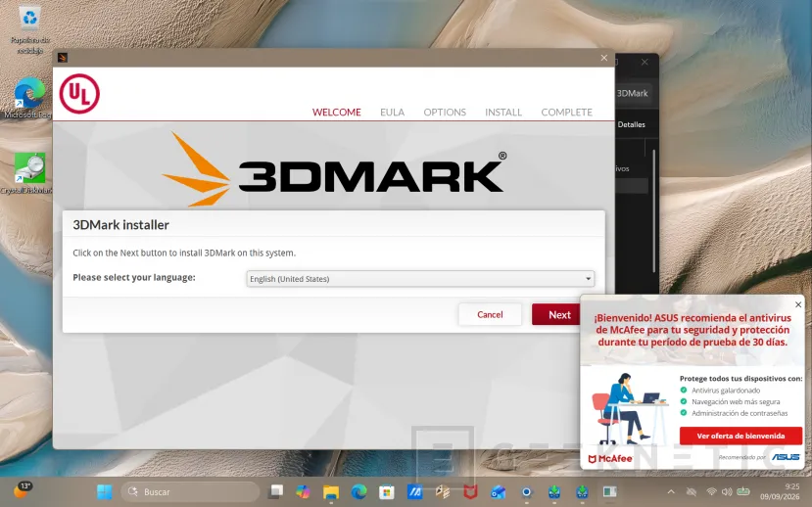Open the language selection dropdown
Screen dimensions: 812x507
click(x=420, y=279)
